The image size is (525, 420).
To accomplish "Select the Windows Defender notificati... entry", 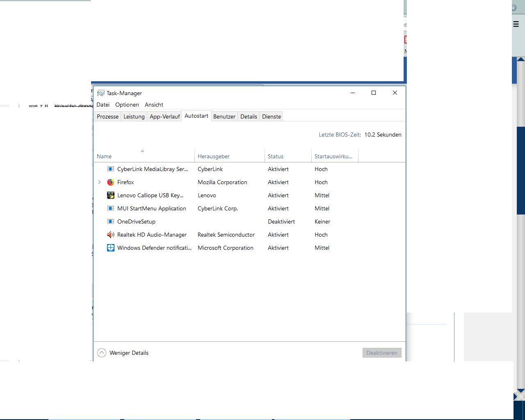I will 154,248.
